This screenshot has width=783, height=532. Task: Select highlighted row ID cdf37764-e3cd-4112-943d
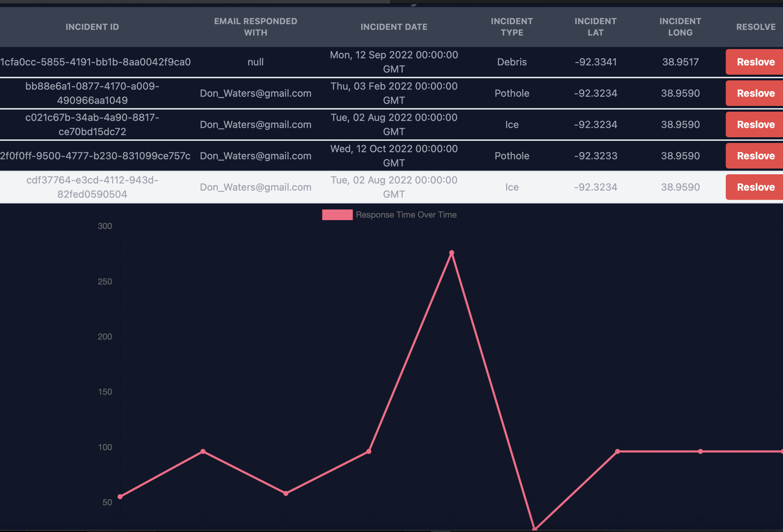click(x=92, y=187)
